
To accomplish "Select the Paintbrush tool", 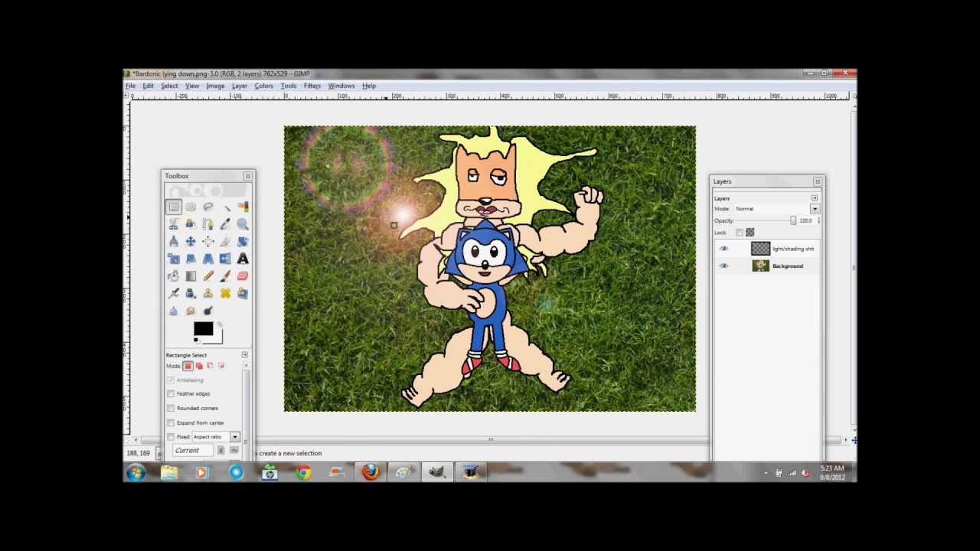I will pos(225,275).
